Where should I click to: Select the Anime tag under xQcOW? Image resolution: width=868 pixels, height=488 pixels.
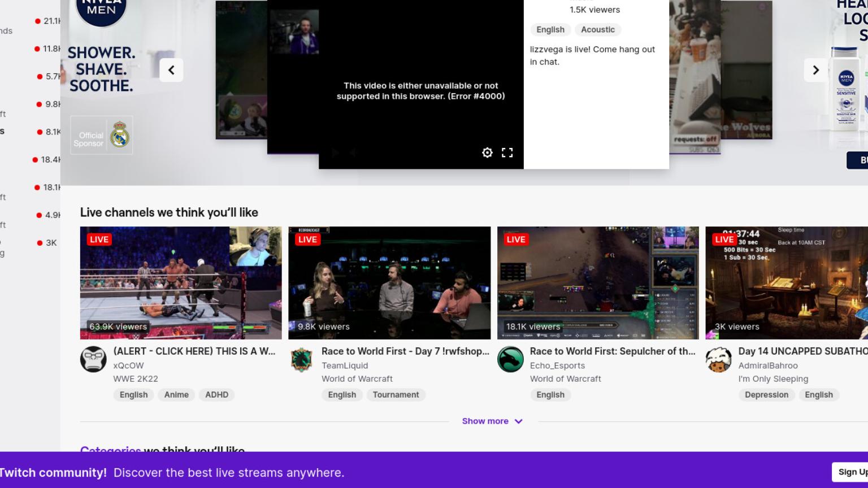click(176, 395)
